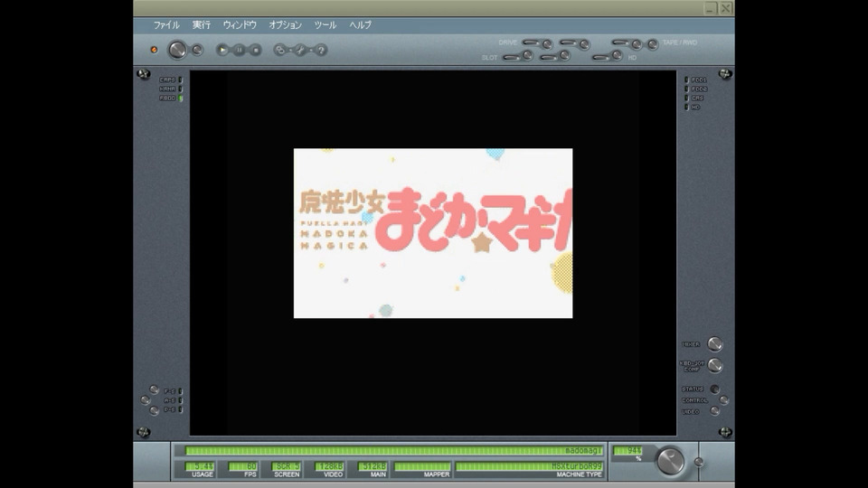Click the small knob beside the large reset knob
868x488 pixels.
click(197, 50)
